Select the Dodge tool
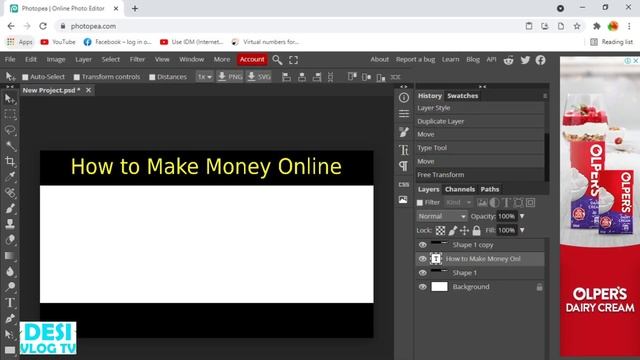This screenshot has height=360, width=640. pos(10,287)
